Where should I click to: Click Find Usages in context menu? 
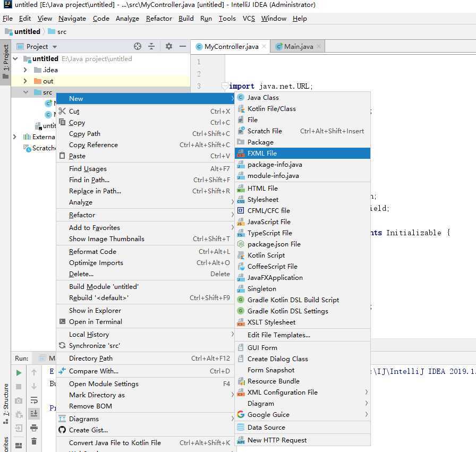(x=146, y=169)
